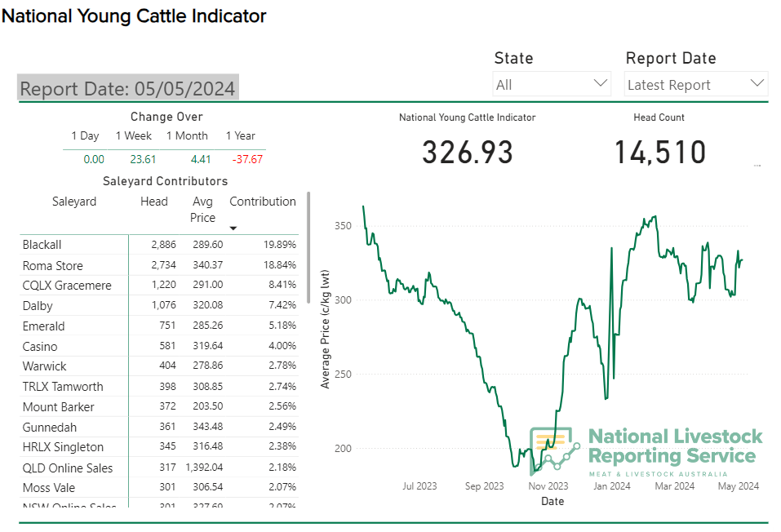The width and height of the screenshot is (781, 532).
Task: Toggle sorting on the Avg Price column header
Action: tap(202, 209)
